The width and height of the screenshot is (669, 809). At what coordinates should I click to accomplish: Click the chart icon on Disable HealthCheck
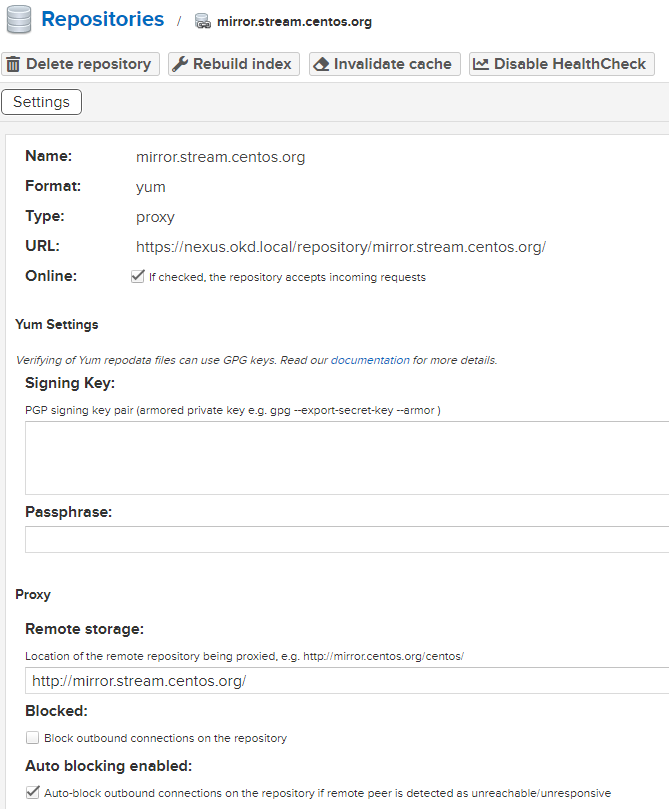pos(481,64)
